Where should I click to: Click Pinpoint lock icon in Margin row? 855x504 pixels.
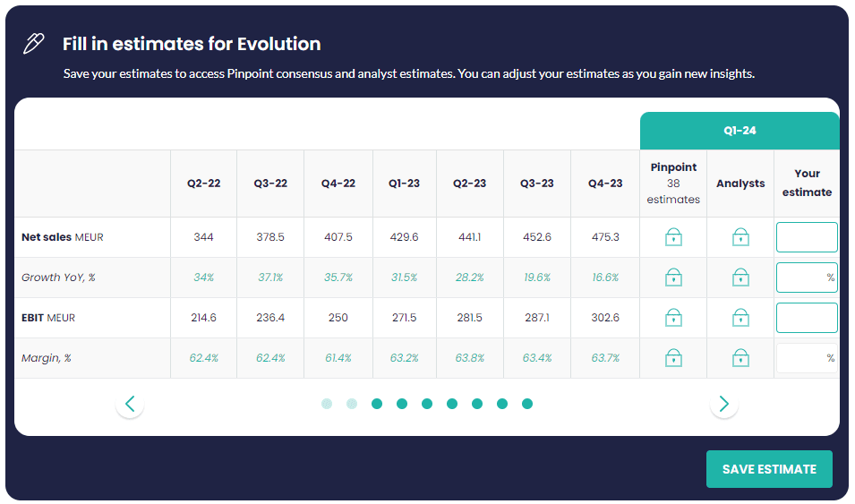pyautogui.click(x=673, y=358)
